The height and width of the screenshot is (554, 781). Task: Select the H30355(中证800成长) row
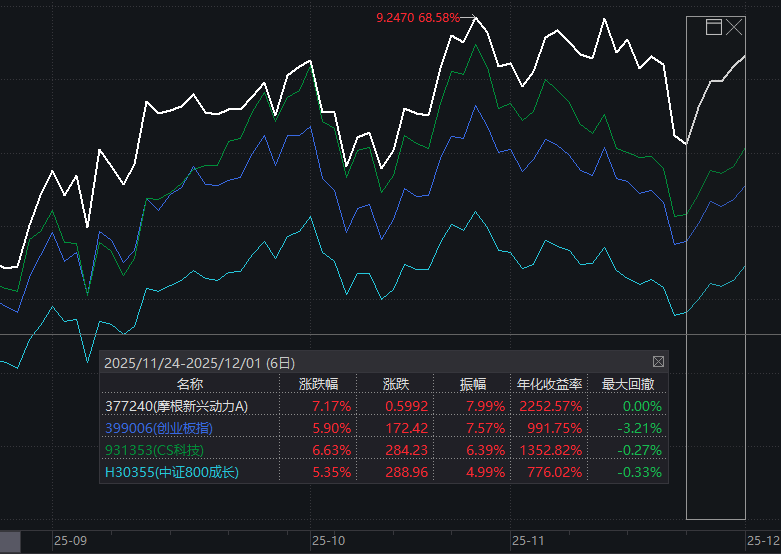[384, 472]
